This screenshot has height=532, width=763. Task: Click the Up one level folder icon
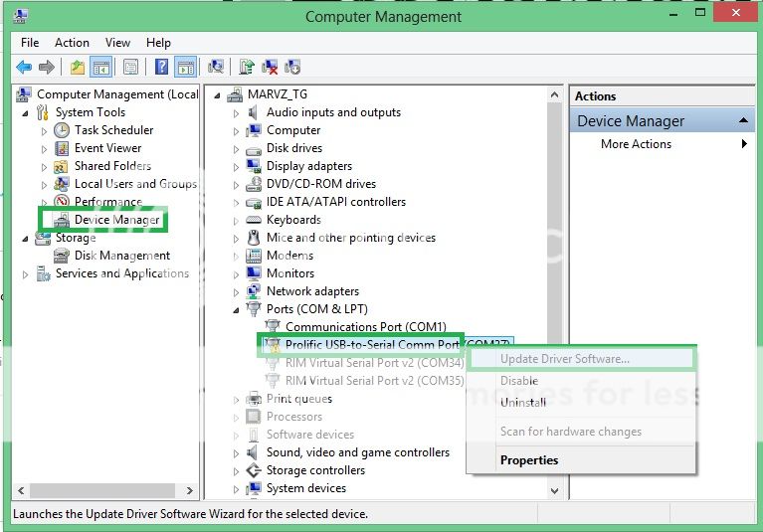coord(77,67)
